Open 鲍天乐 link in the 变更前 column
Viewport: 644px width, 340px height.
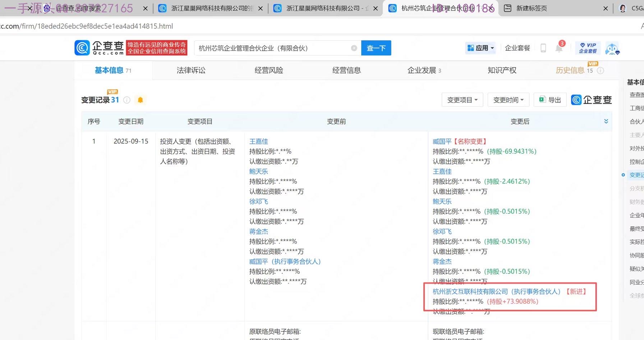[x=259, y=171]
